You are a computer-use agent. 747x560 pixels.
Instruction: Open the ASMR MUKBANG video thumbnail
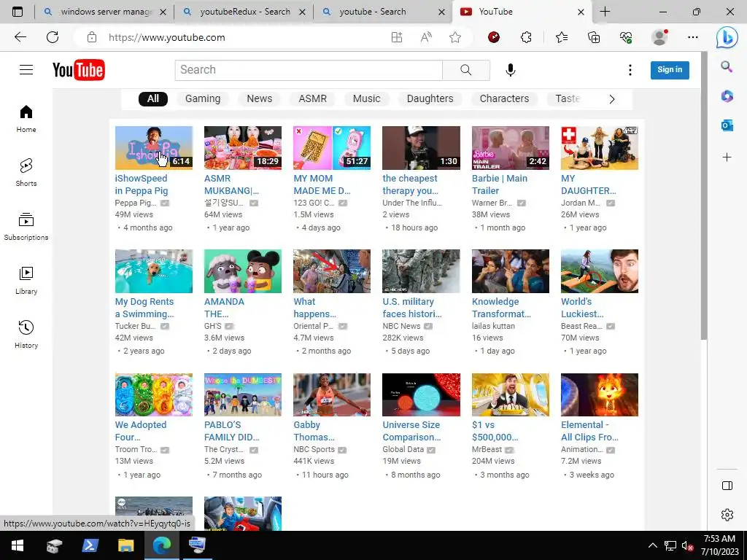point(242,147)
